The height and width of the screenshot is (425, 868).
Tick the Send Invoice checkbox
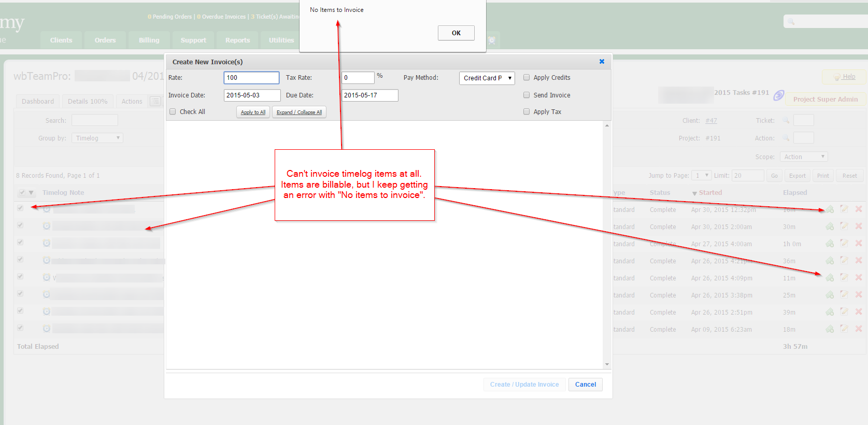527,95
